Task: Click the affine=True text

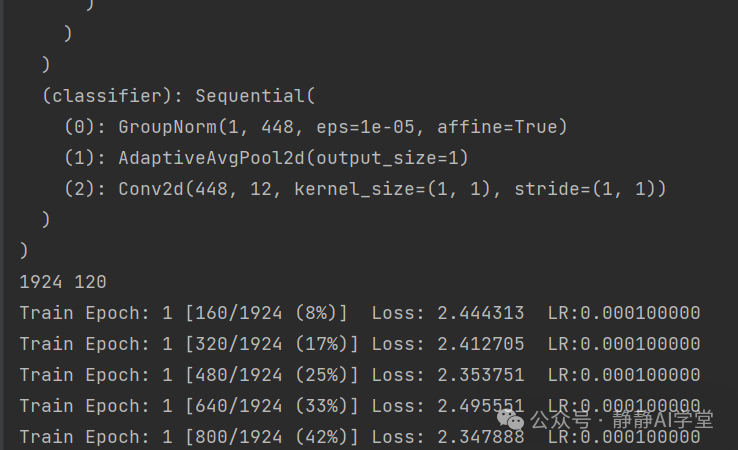Action: [502, 127]
